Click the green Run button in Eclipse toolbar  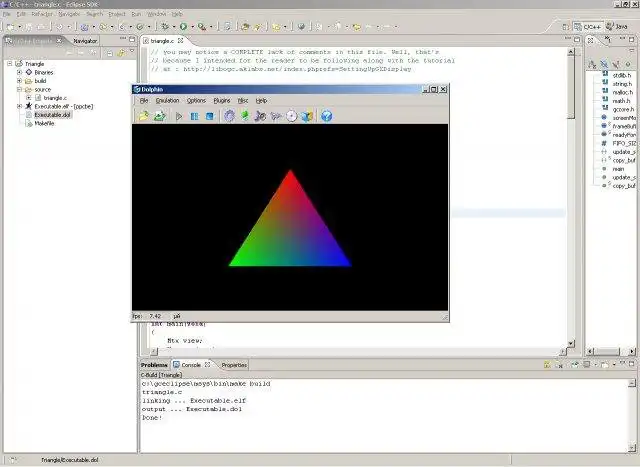click(x=183, y=27)
